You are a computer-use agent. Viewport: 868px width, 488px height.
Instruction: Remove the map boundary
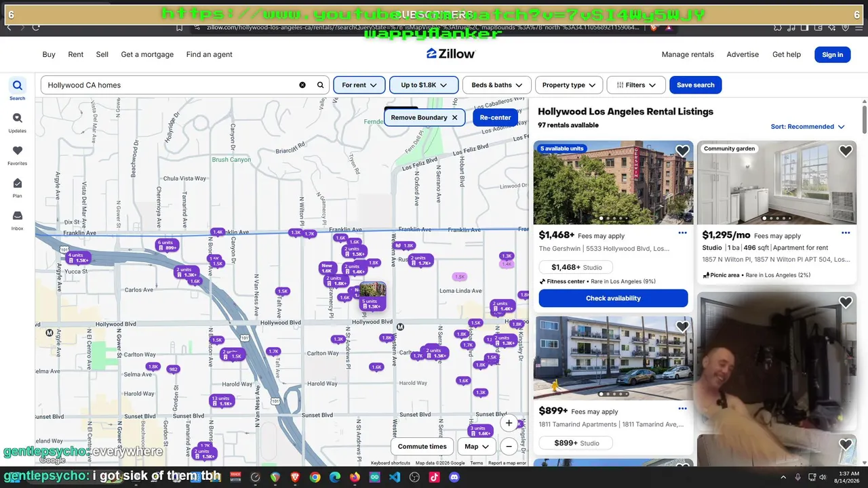pos(425,117)
